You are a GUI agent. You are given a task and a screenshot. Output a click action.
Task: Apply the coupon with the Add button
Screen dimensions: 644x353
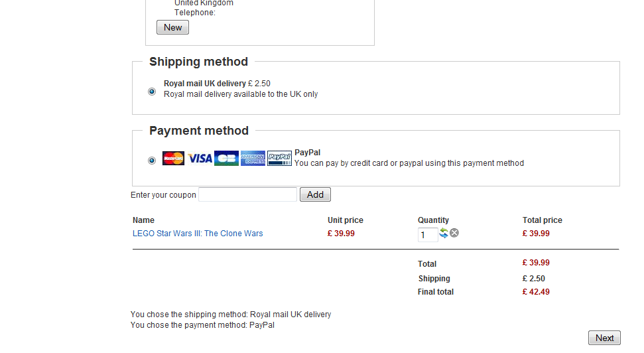[x=315, y=194]
